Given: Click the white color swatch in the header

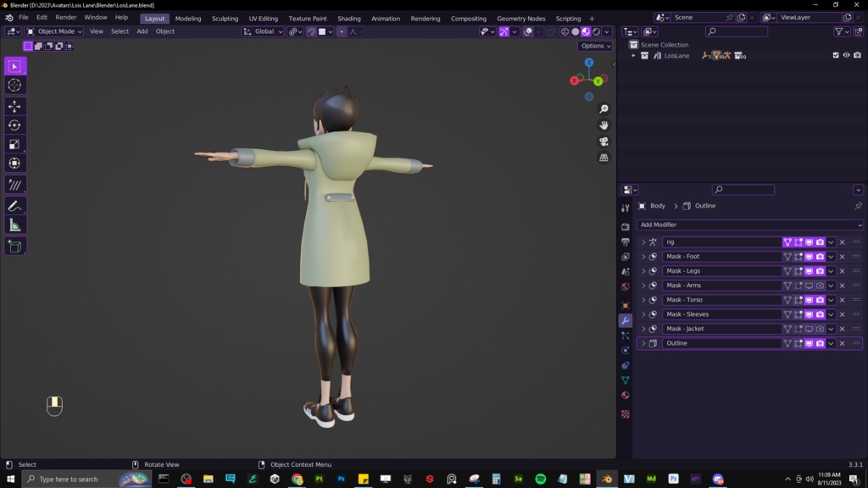Looking at the screenshot, I should pos(322,31).
